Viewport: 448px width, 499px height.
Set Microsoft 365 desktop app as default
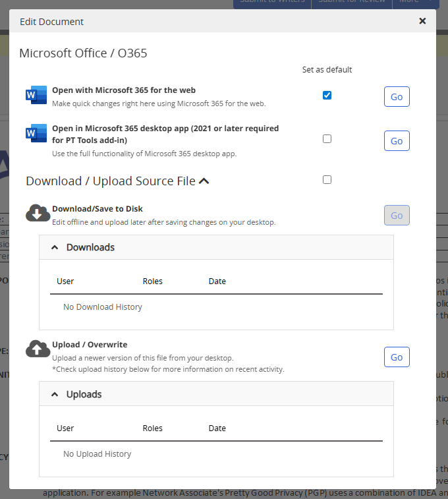pyautogui.click(x=327, y=138)
